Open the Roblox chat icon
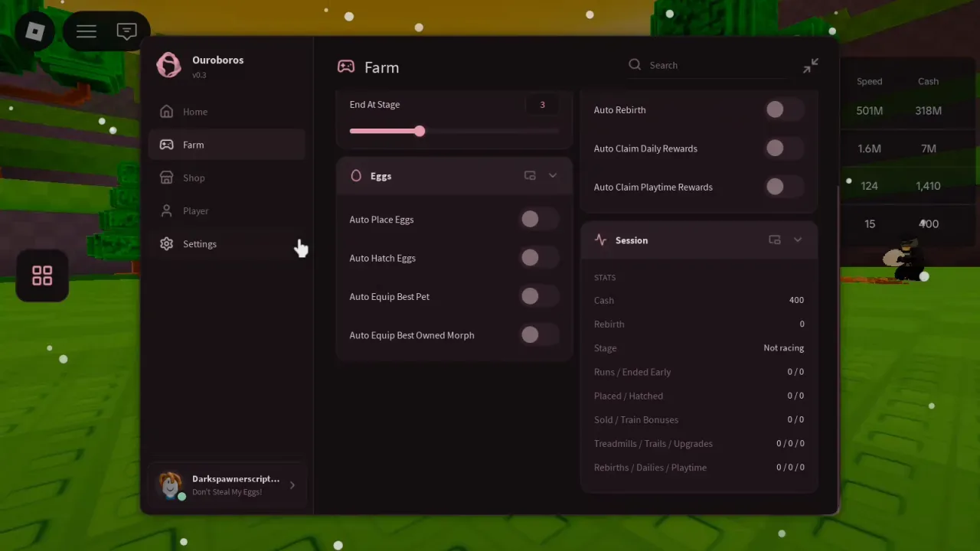The width and height of the screenshot is (980, 551). tap(127, 31)
